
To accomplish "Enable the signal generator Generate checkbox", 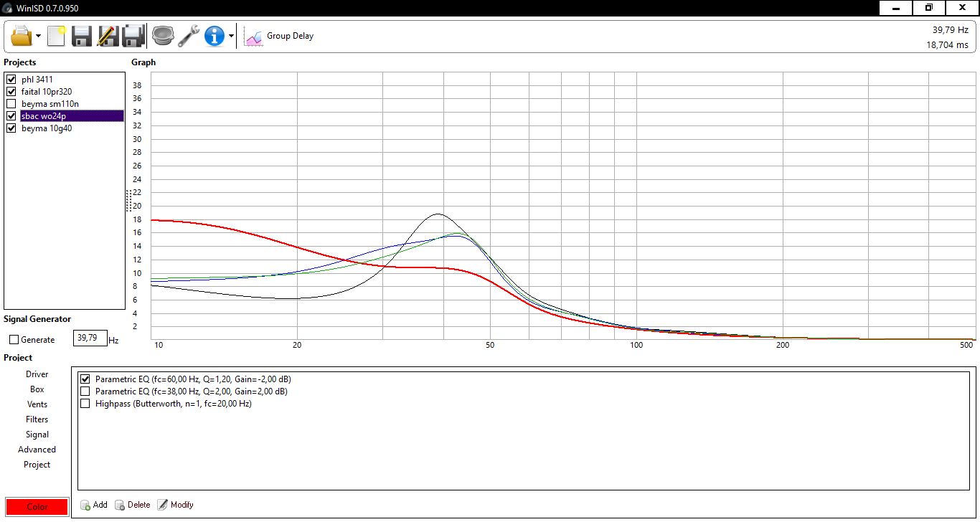I will click(14, 340).
